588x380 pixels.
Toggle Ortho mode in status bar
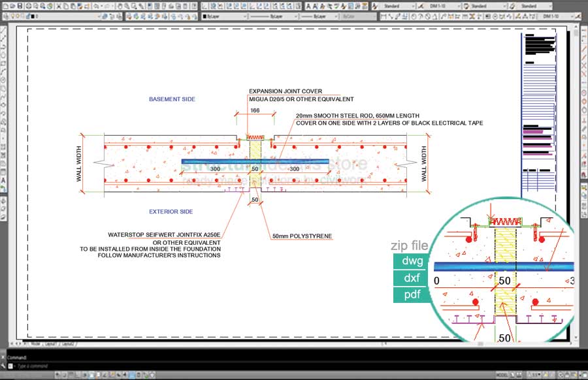tap(78, 374)
